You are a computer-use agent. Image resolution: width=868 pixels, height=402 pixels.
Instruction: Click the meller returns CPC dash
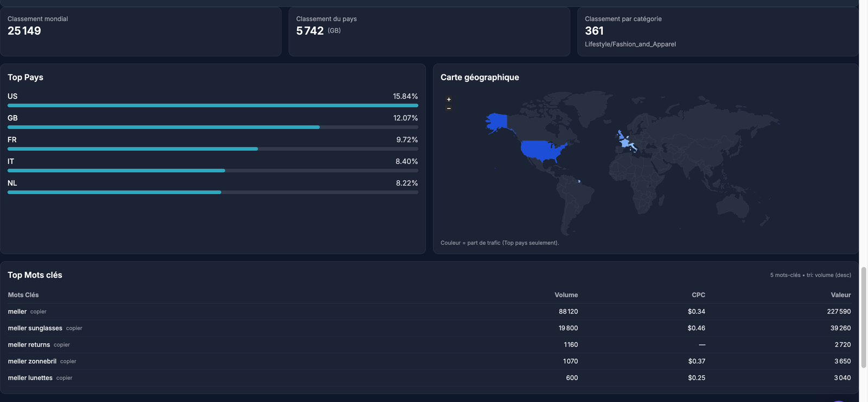pyautogui.click(x=702, y=345)
